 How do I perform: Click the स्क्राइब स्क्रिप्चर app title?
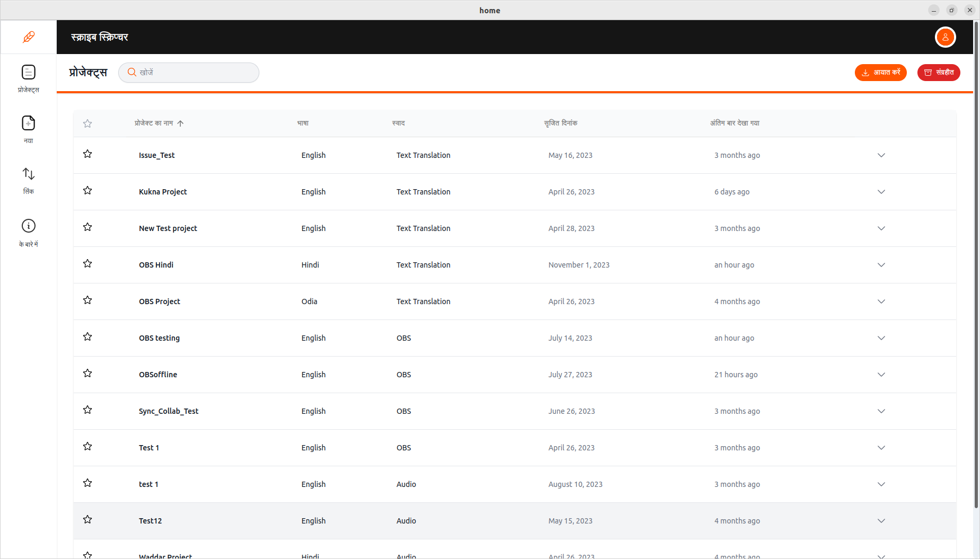(x=100, y=37)
